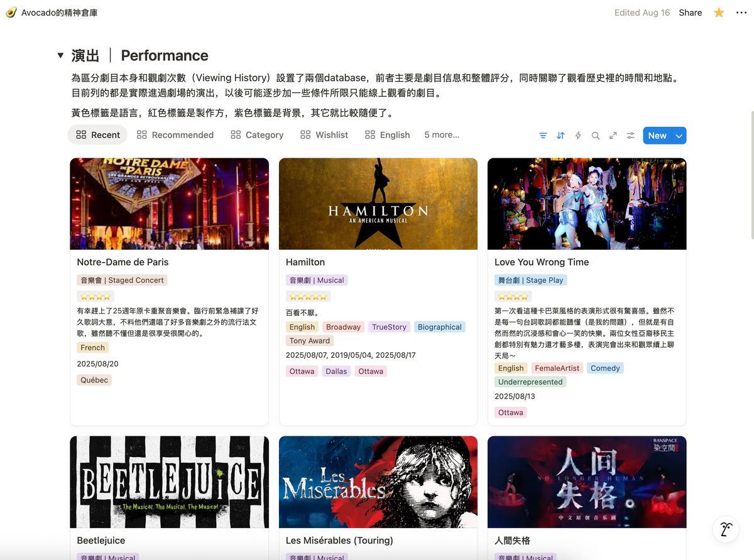Select the Recent view tab
Image resolution: width=754 pixels, height=560 pixels.
click(x=97, y=135)
